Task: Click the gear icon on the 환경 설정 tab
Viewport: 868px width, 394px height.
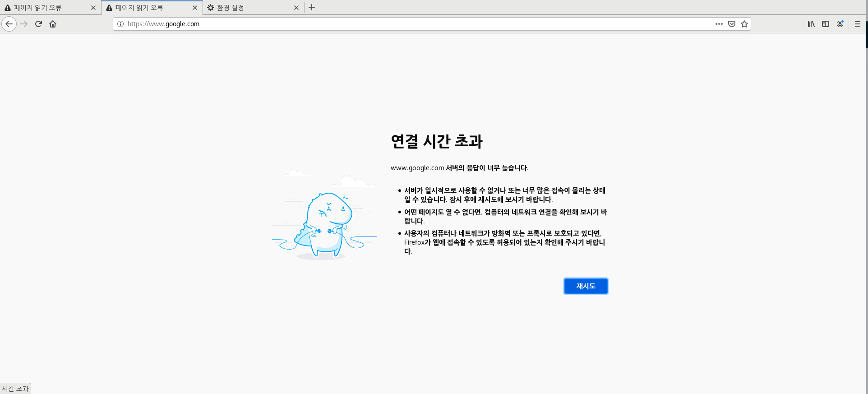Action: [211, 8]
